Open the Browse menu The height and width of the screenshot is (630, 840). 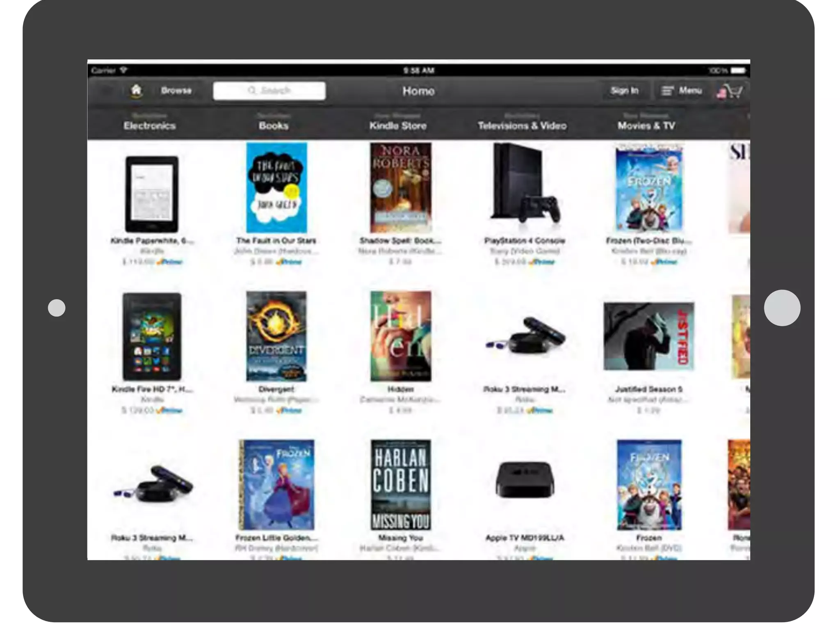coord(176,91)
